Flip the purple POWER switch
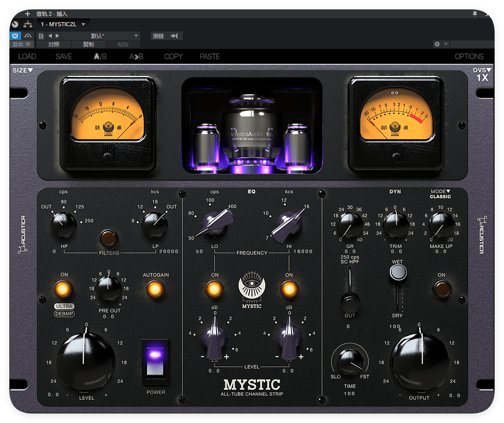Screen dimensions: 504x423 tap(155, 362)
